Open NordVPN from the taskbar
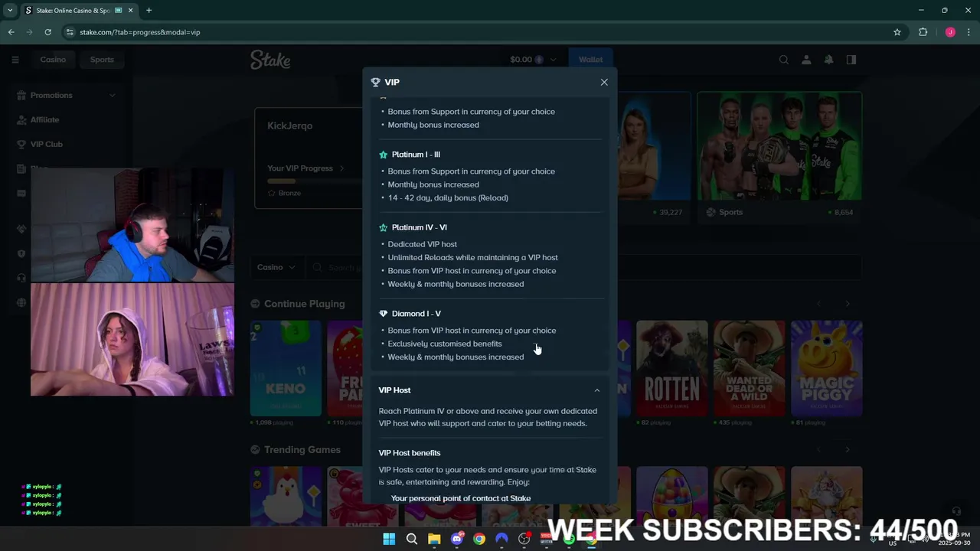Image resolution: width=980 pixels, height=551 pixels. [501, 539]
